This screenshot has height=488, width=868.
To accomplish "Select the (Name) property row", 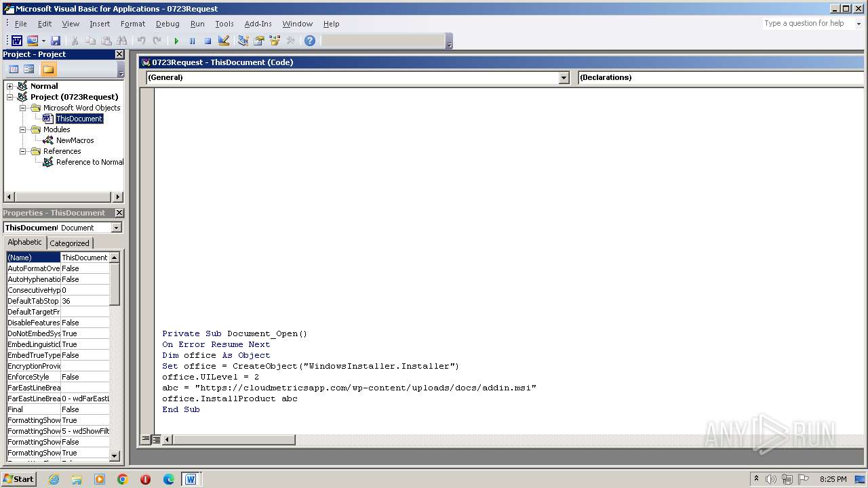I will coord(58,258).
